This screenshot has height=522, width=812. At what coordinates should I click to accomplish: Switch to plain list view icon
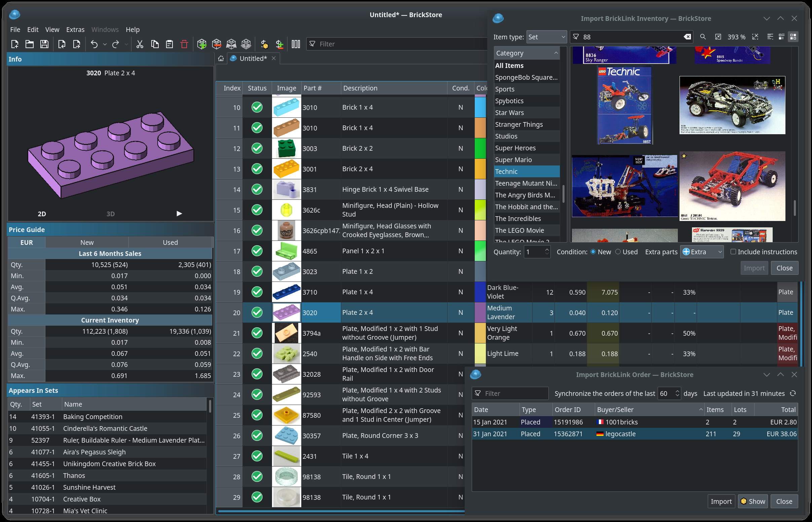[770, 37]
